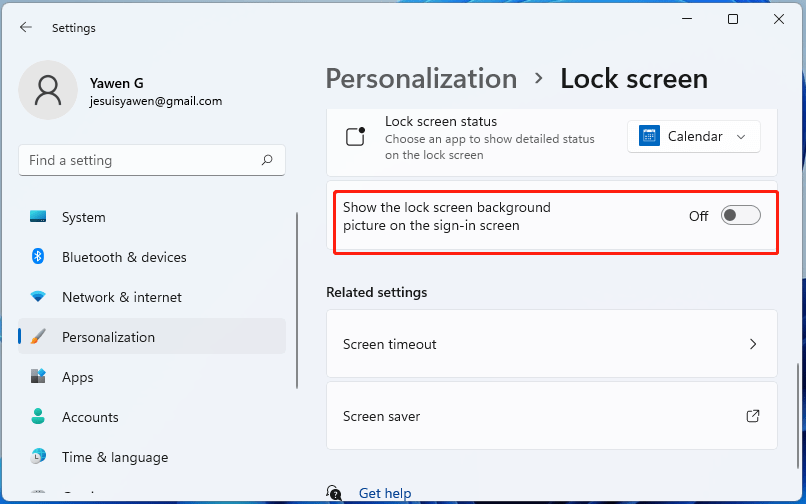
Task: Click the jesuisyawen@gmail.com email text
Action: tap(156, 101)
